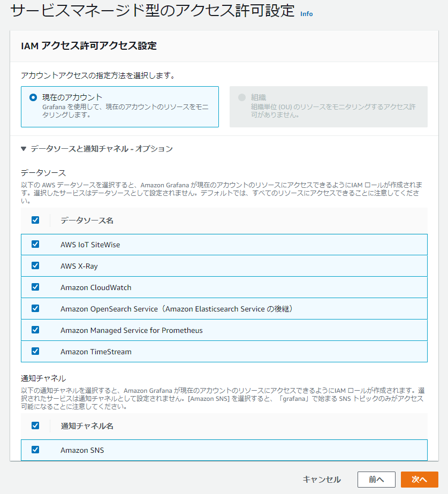Uncheck the AWS X-Ray checkbox
This screenshot has height=494, width=448.
click(x=35, y=265)
